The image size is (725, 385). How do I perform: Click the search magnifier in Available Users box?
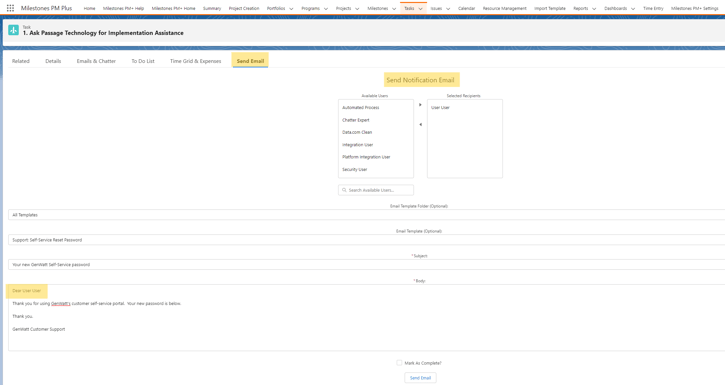coord(344,190)
